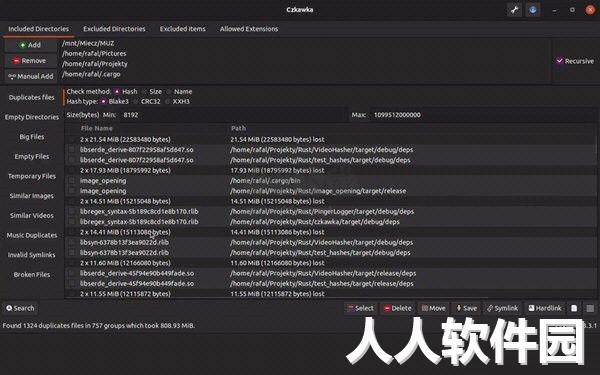Create Hardlink for selected files
The width and height of the screenshot is (600, 375).
click(x=545, y=308)
